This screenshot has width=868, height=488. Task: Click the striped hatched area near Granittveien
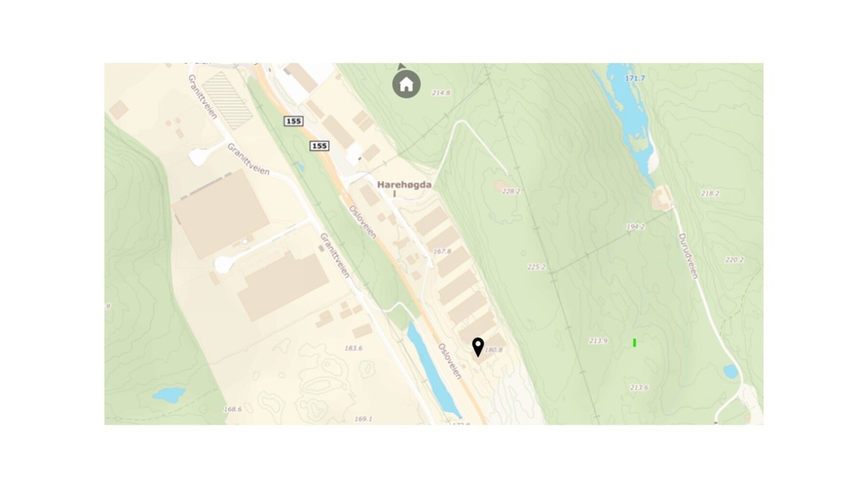tap(227, 101)
